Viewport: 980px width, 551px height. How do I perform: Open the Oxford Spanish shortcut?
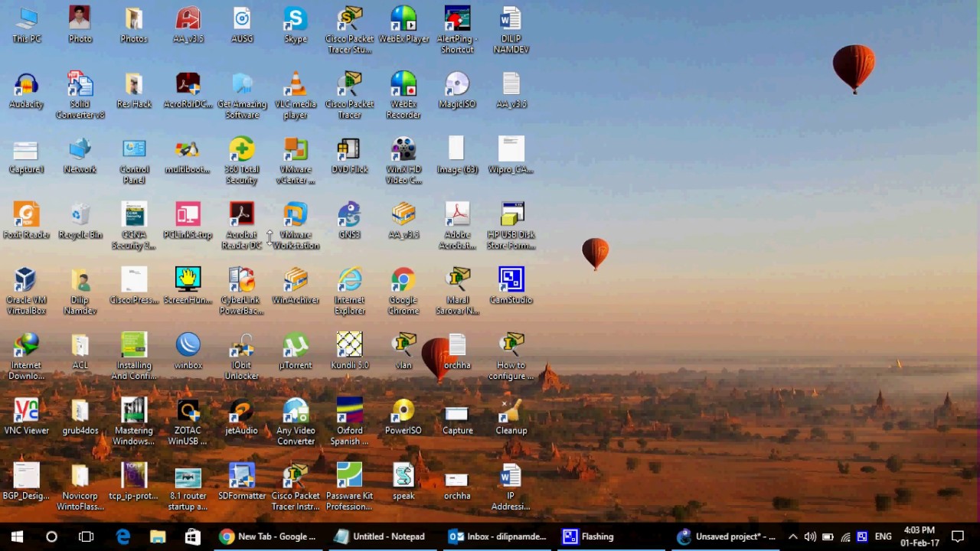pos(349,422)
